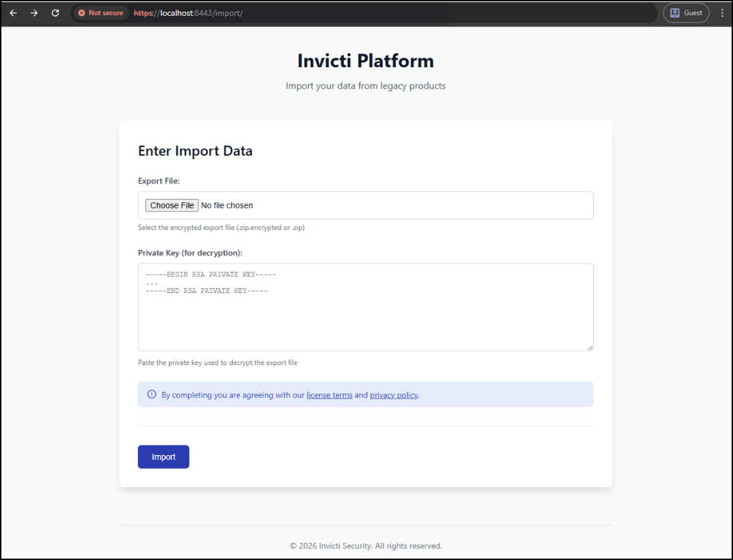Click the Import button

(x=163, y=456)
